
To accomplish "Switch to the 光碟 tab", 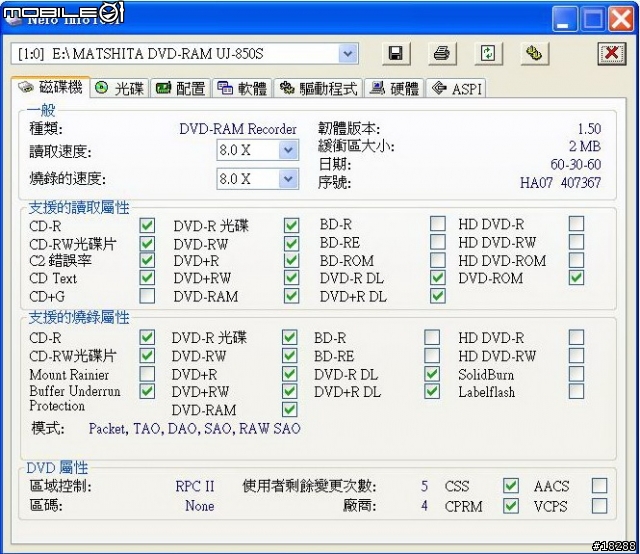I will (x=120, y=88).
